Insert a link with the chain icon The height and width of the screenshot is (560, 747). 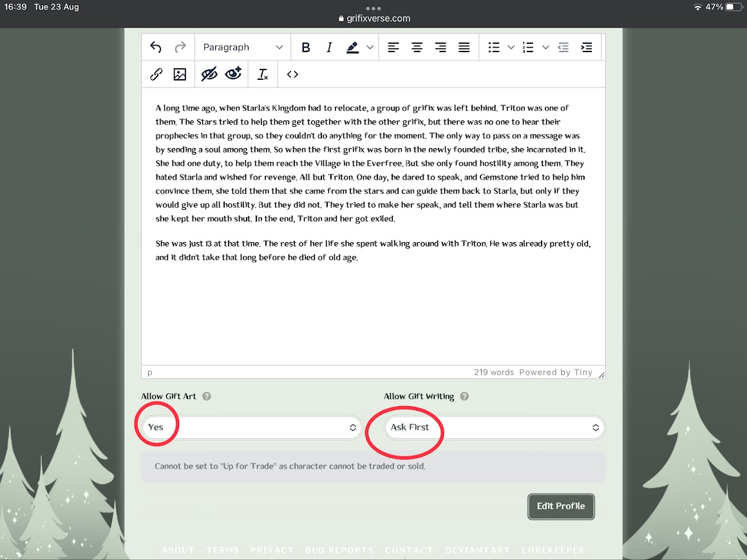[x=156, y=74]
